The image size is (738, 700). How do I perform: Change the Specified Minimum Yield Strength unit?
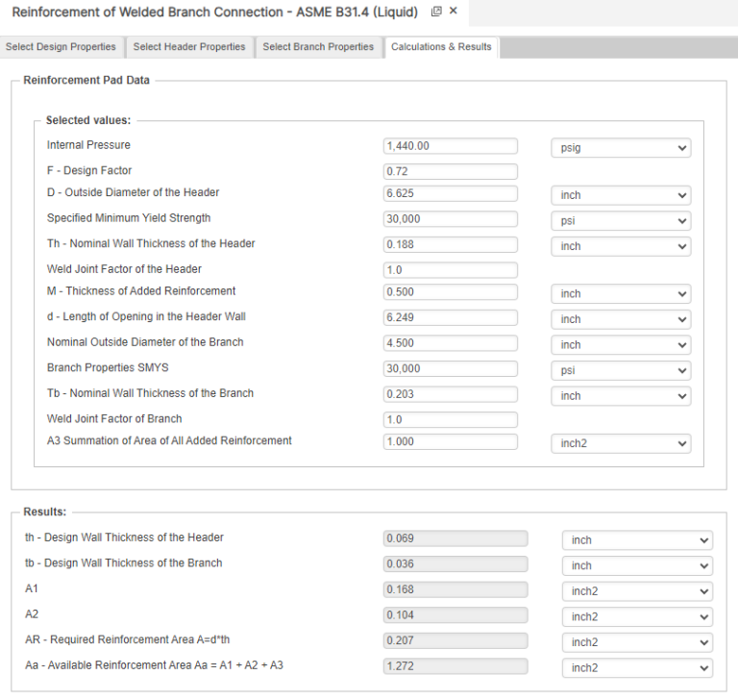621,221
